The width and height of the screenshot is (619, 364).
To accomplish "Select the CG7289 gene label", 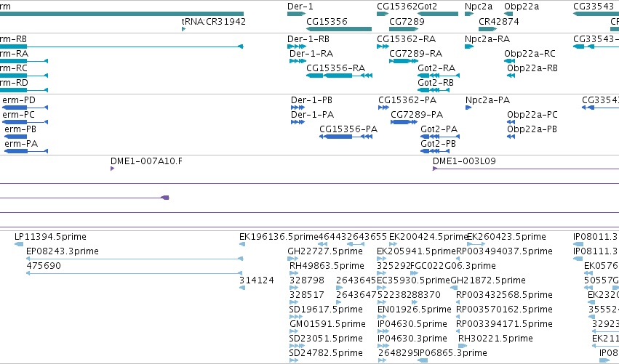I will coord(407,21).
